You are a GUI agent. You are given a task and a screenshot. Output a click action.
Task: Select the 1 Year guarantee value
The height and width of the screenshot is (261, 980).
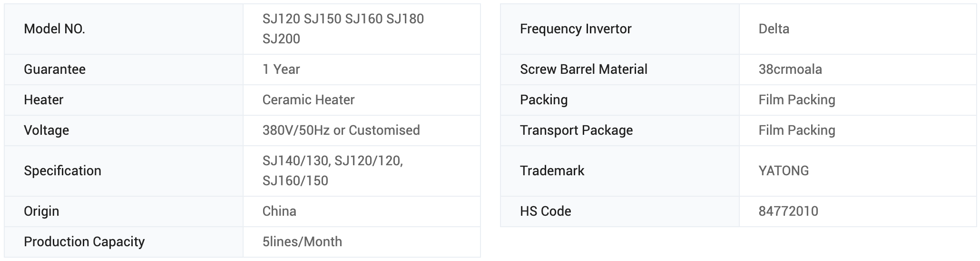pyautogui.click(x=281, y=70)
